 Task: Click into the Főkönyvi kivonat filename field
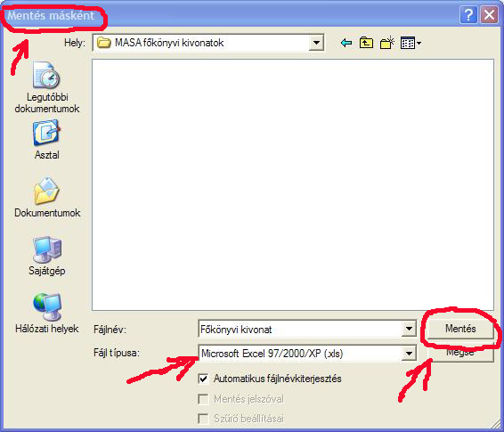(300, 330)
